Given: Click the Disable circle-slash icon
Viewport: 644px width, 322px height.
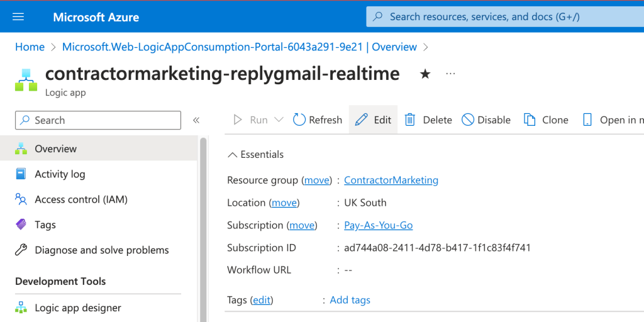Looking at the screenshot, I should [468, 119].
